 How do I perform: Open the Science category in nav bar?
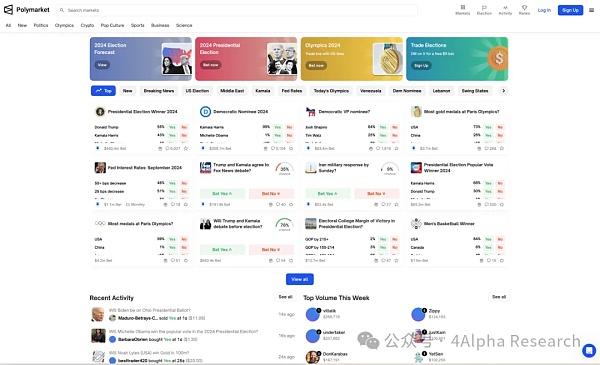184,25
